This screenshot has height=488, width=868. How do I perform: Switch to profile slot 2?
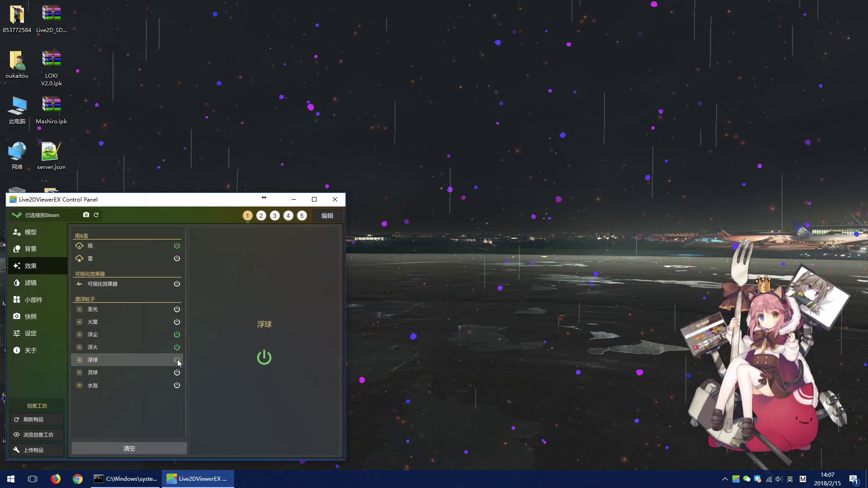pyautogui.click(x=261, y=216)
